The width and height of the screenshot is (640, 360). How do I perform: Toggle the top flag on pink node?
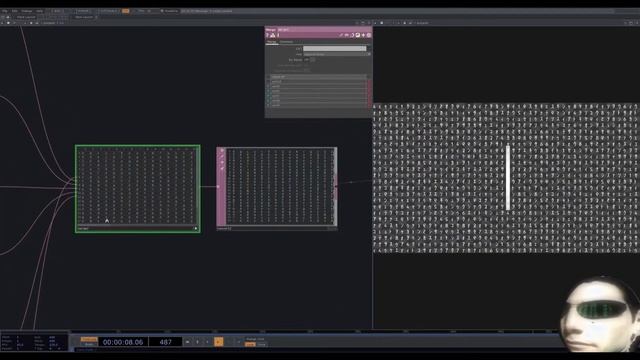coord(222,151)
